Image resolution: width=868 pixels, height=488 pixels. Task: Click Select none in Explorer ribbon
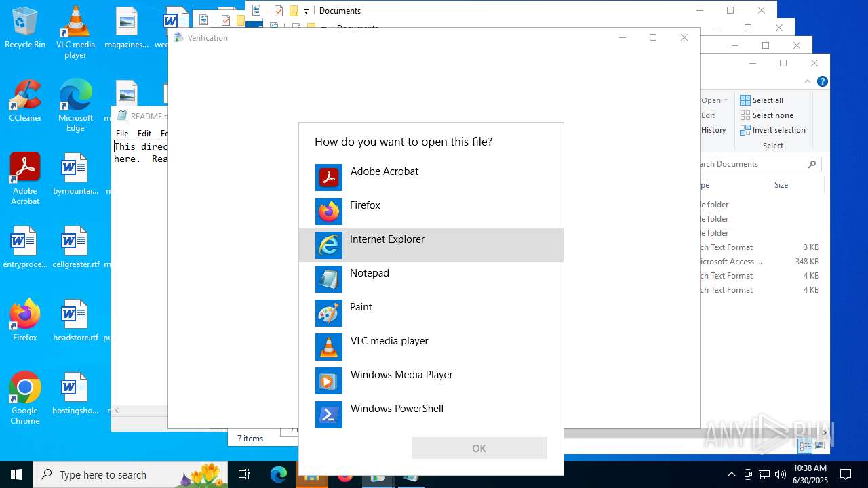tap(766, 115)
